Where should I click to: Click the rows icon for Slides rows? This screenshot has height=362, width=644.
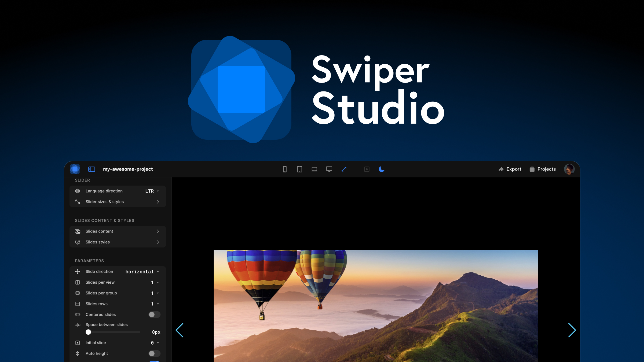pos(78,304)
